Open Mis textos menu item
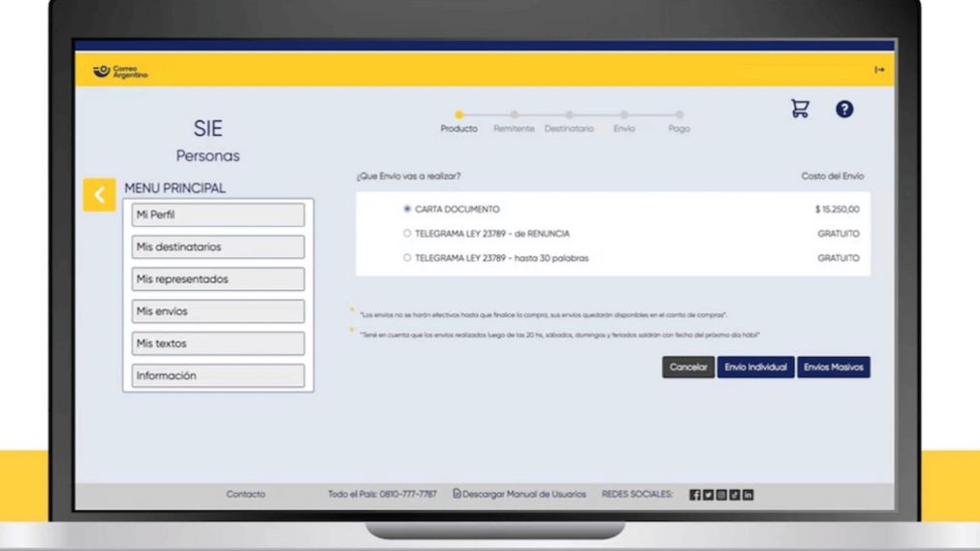Image resolution: width=980 pixels, height=551 pixels. [x=218, y=343]
